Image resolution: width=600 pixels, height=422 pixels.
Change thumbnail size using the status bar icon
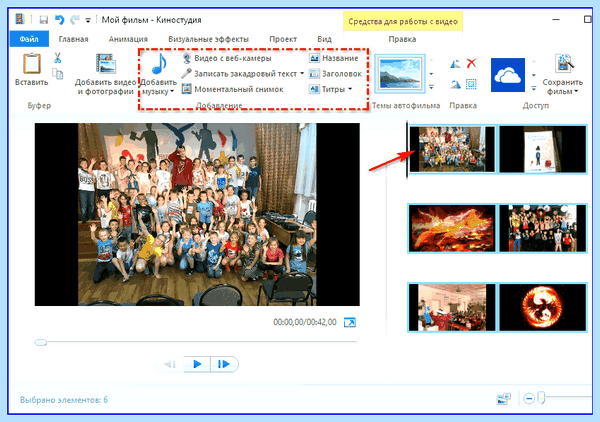(504, 399)
